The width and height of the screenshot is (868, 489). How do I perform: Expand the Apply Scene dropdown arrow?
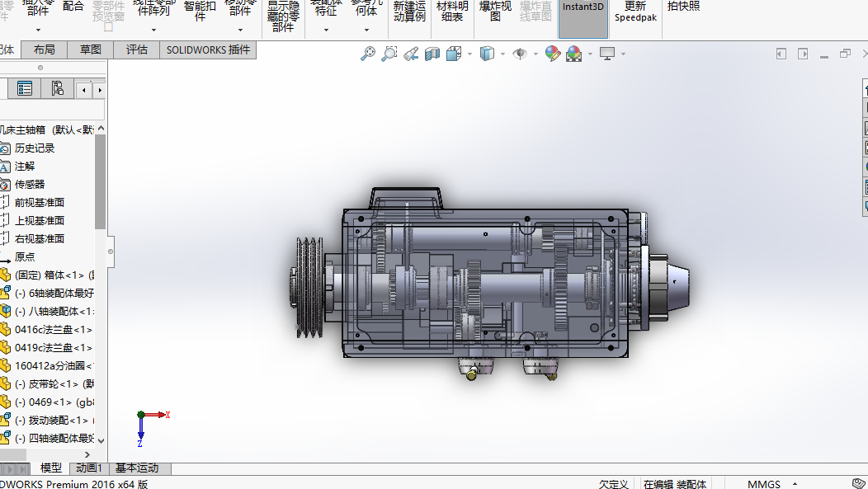[x=590, y=54]
